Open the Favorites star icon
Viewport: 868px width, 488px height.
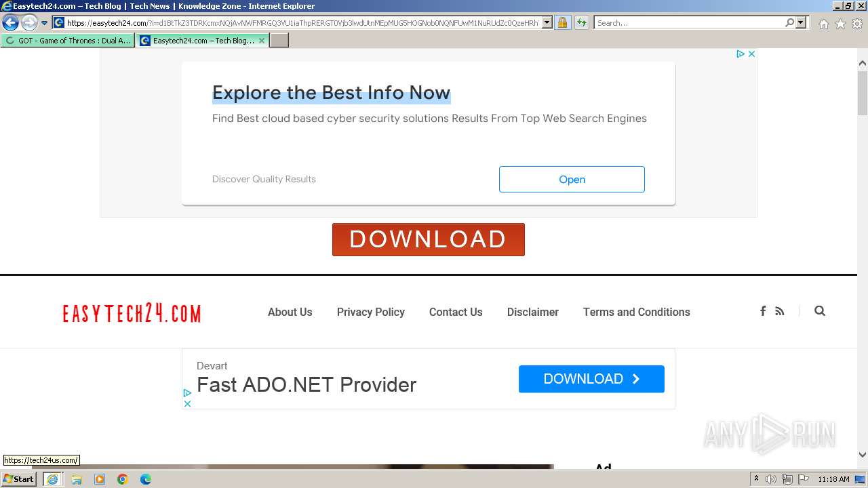(840, 24)
